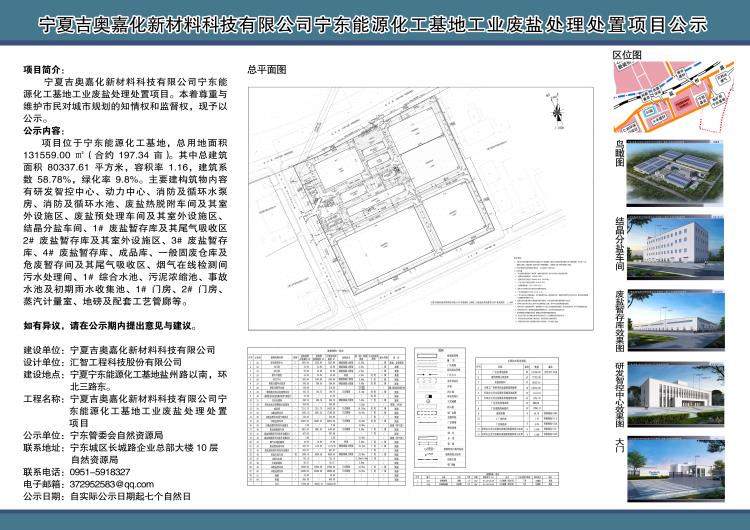Click 建设单位 宁夏吉奥嘉化新材料科技有限公司 line

(x=119, y=350)
